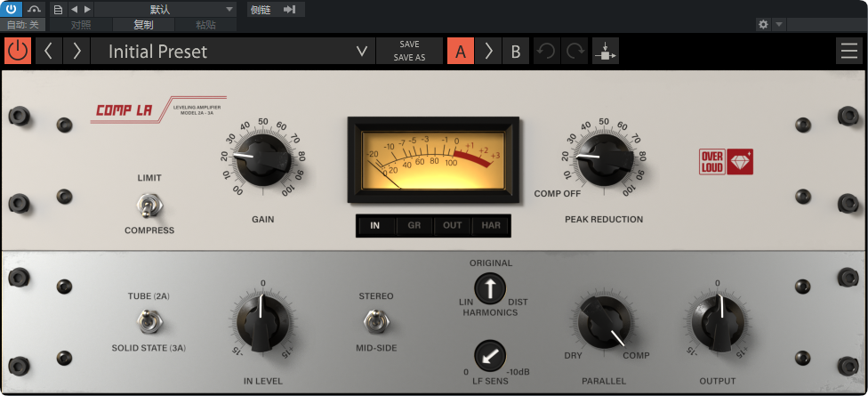868x396 pixels.
Task: Click the DIST harmonics label
Action: pos(518,302)
